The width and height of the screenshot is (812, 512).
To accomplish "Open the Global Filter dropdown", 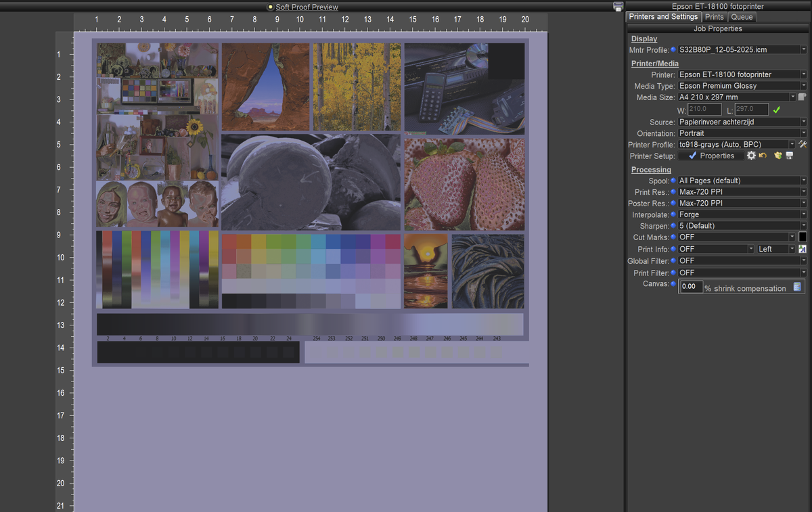I will point(742,260).
